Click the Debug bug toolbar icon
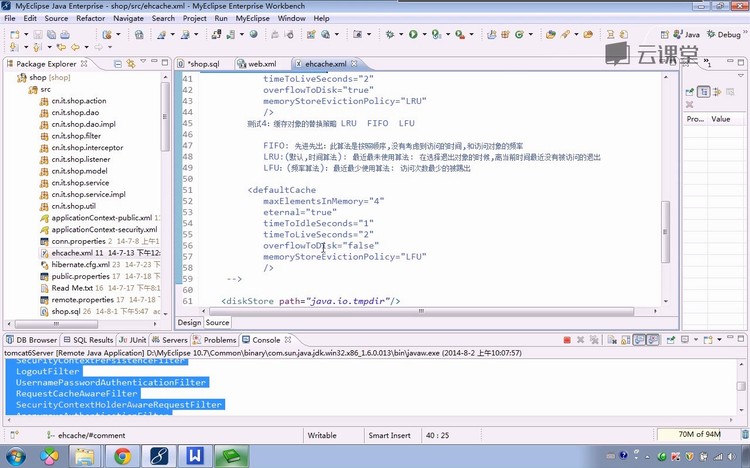Screen dimensions: 750x468 390,34
